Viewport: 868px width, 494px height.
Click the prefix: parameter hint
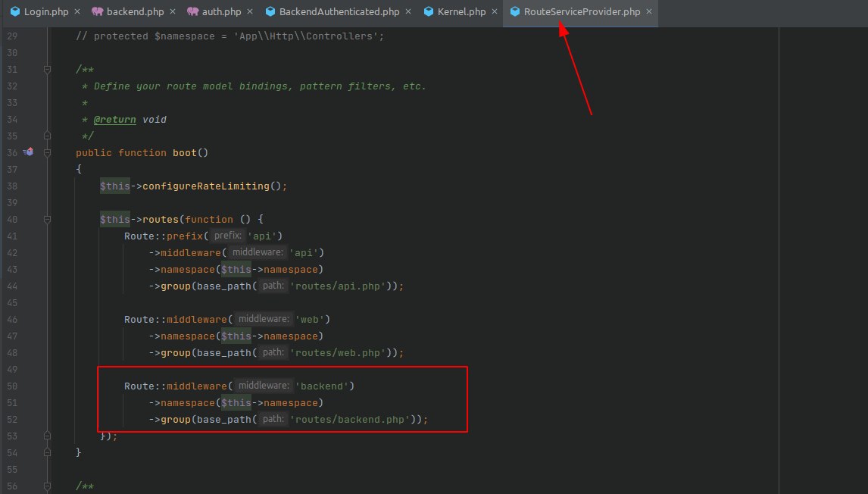(x=227, y=236)
